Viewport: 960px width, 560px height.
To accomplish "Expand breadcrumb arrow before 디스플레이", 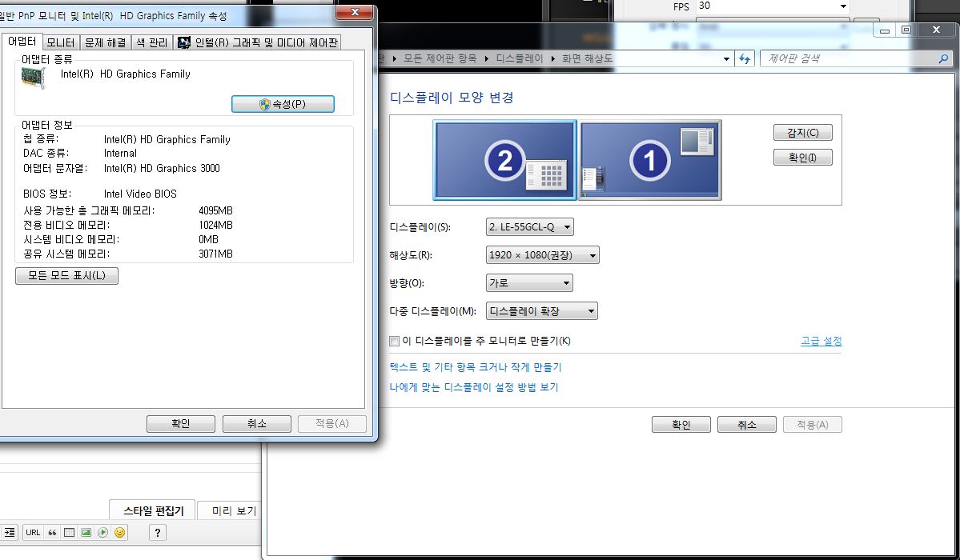I will [487, 58].
